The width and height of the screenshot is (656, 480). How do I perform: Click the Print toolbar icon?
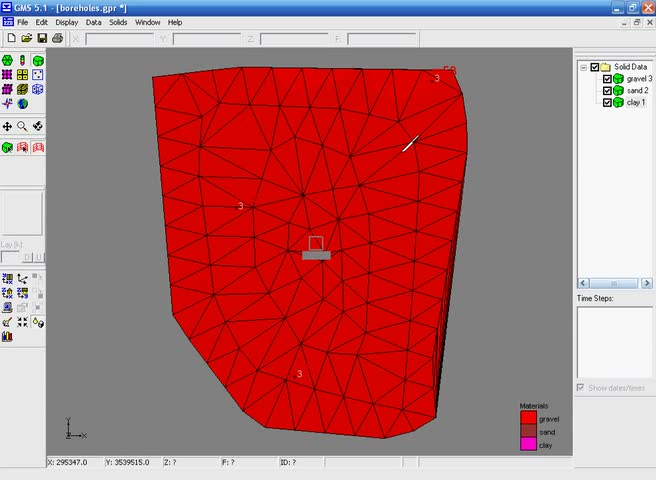tap(57, 39)
